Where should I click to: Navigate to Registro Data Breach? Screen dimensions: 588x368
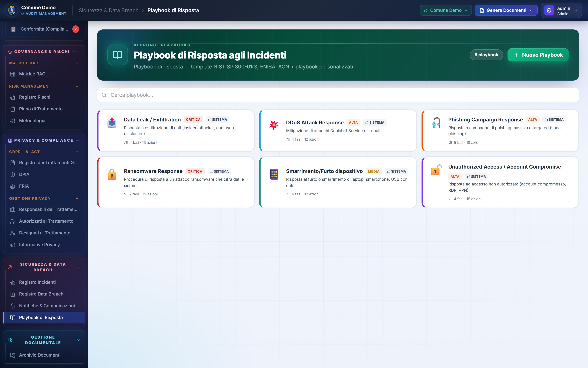click(x=44, y=294)
